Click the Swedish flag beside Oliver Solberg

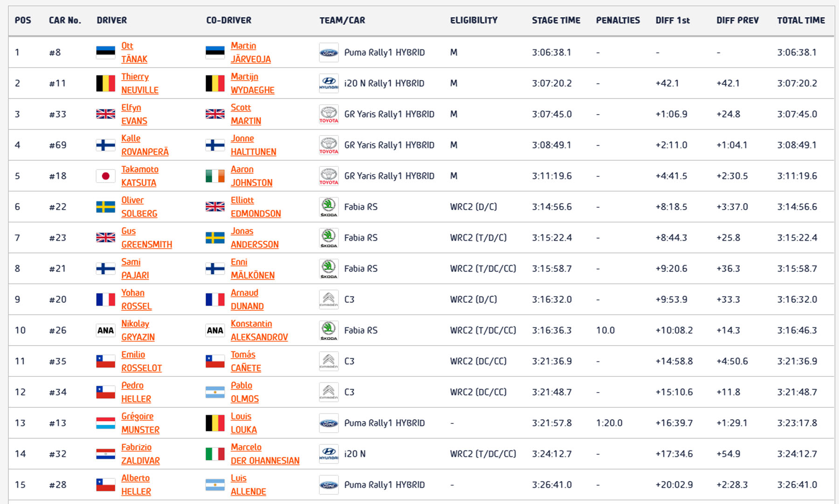coord(106,207)
